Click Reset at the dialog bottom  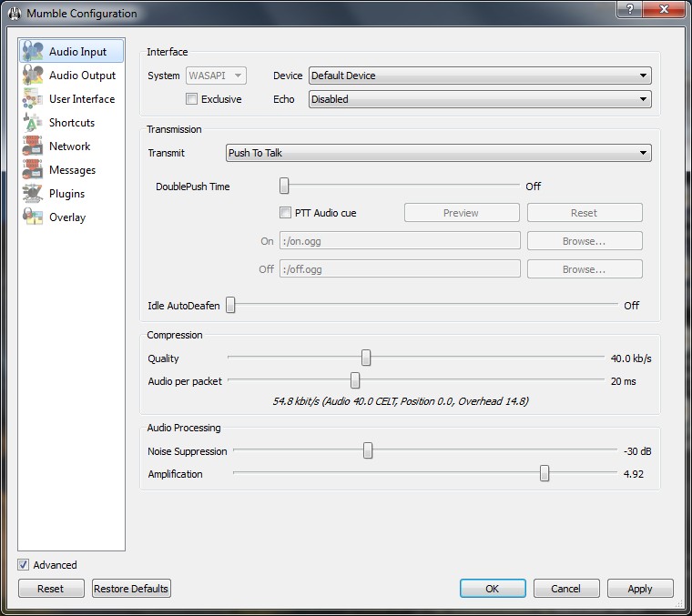tap(51, 588)
